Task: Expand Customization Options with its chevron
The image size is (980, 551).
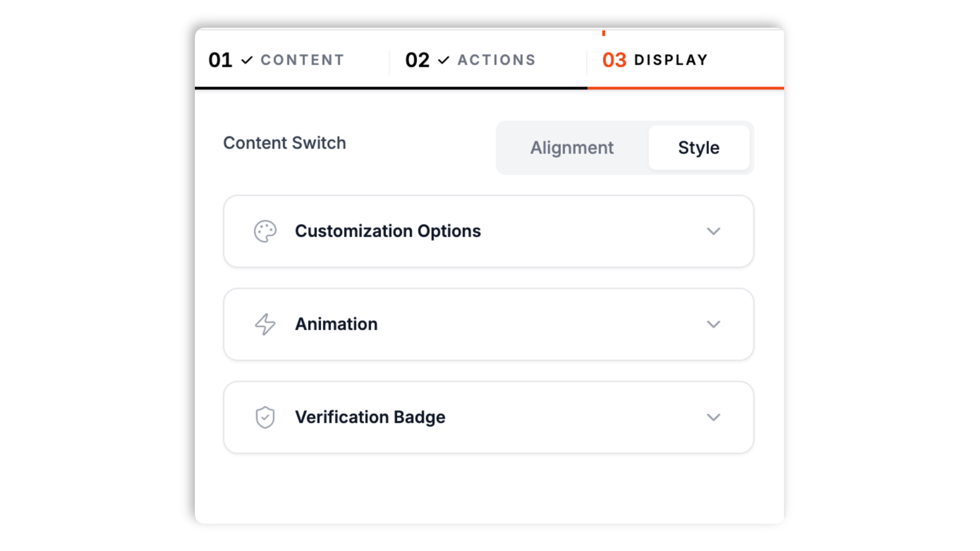Action: (714, 231)
